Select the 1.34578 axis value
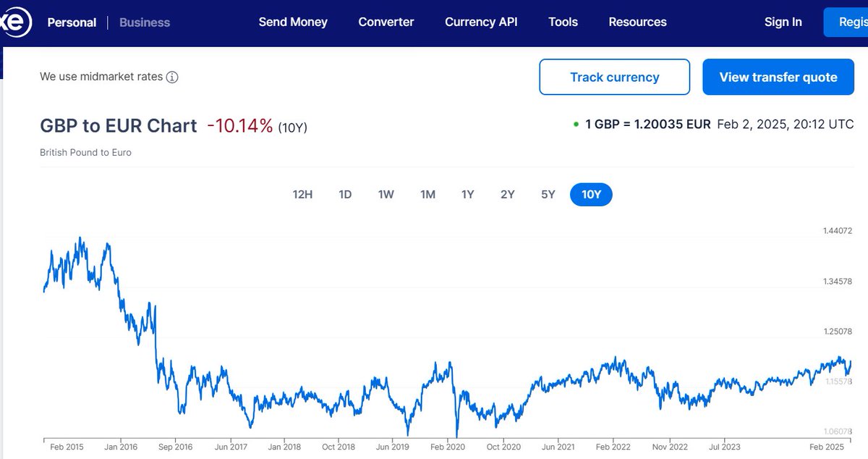Screen dimensions: 868x459 pos(838,281)
